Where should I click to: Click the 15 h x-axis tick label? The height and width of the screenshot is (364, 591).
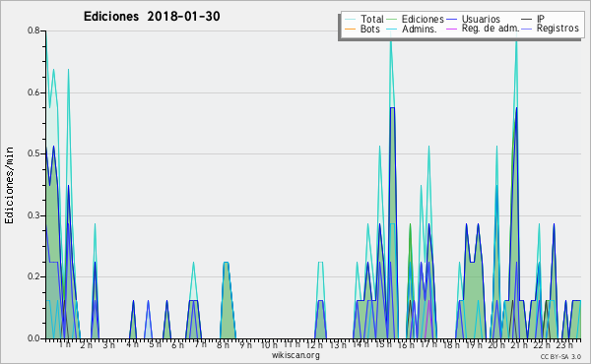click(x=383, y=344)
